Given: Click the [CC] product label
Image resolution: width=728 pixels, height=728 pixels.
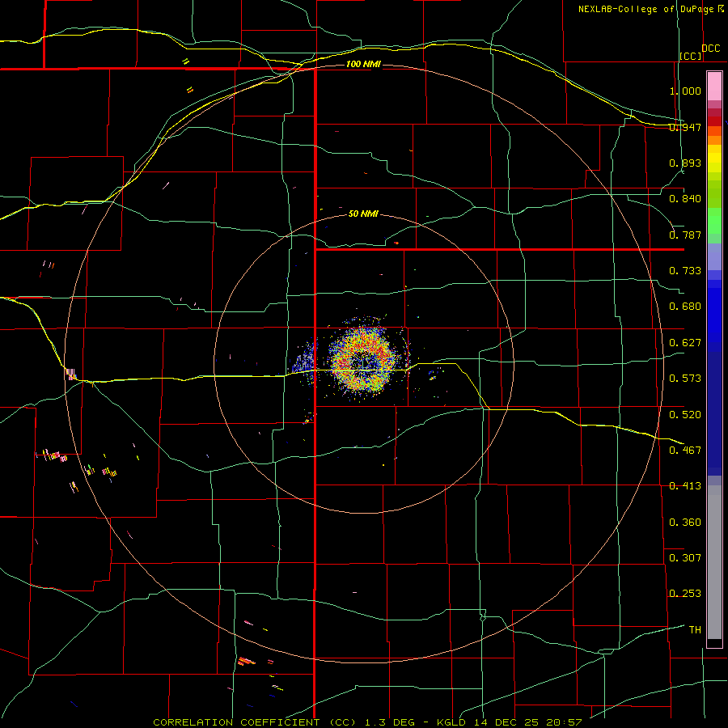Looking at the screenshot, I should (x=691, y=56).
